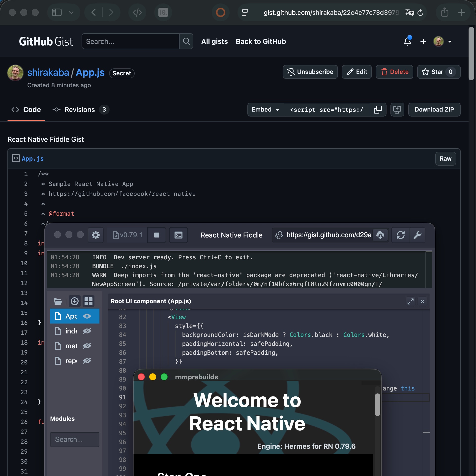Viewport: 476px width, 476px height.
Task: Download ZIP of the gist
Action: (434, 110)
